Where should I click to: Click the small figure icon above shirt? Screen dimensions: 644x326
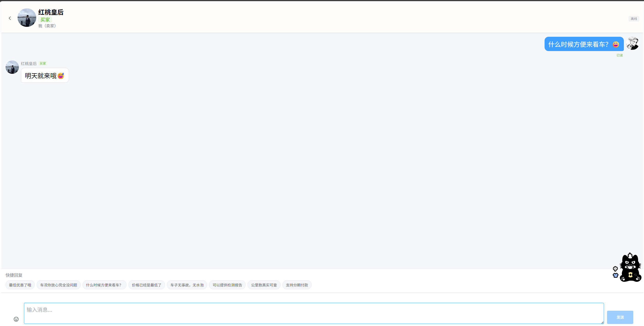pyautogui.click(x=615, y=269)
